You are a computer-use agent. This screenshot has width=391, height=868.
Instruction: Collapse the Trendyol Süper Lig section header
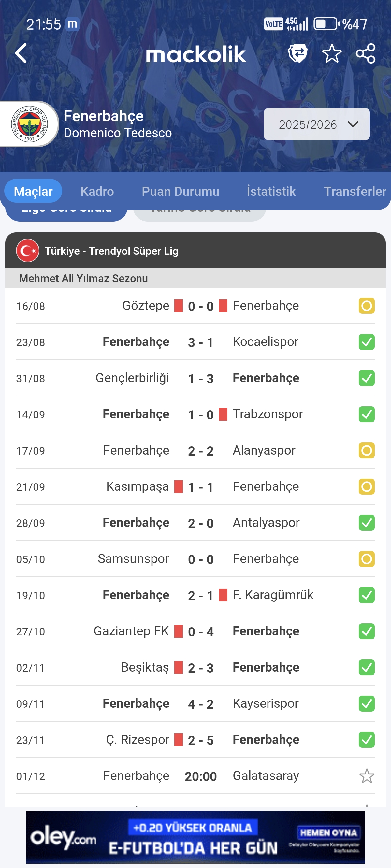point(195,251)
